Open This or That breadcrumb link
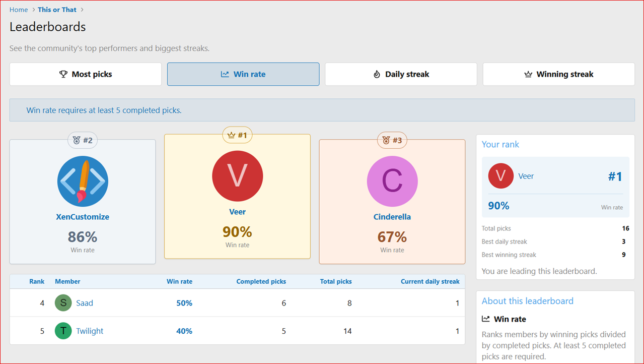The width and height of the screenshot is (644, 364). pyautogui.click(x=57, y=10)
